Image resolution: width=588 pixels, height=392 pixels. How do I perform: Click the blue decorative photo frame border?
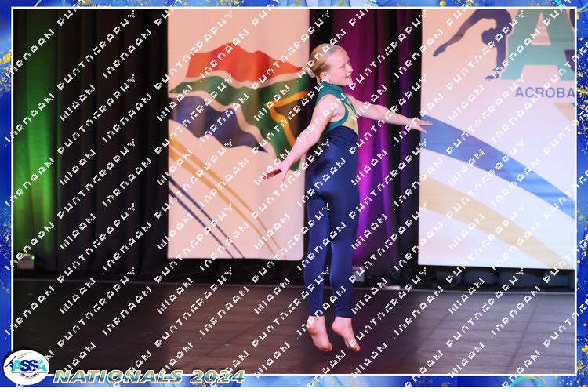point(5,196)
